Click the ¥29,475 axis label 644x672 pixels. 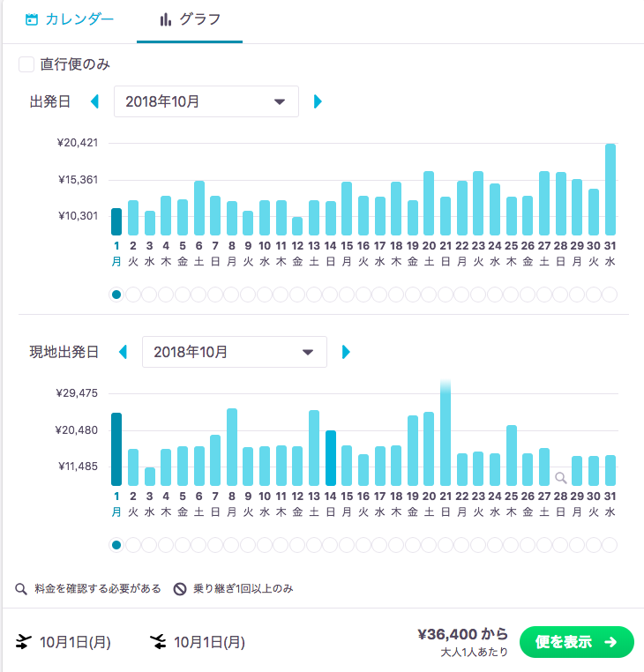(x=77, y=393)
